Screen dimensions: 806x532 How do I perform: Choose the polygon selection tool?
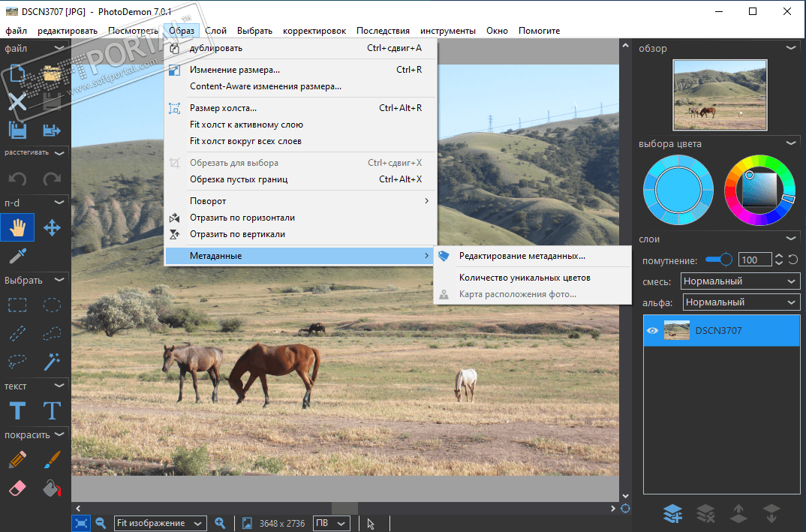pyautogui.click(x=51, y=334)
